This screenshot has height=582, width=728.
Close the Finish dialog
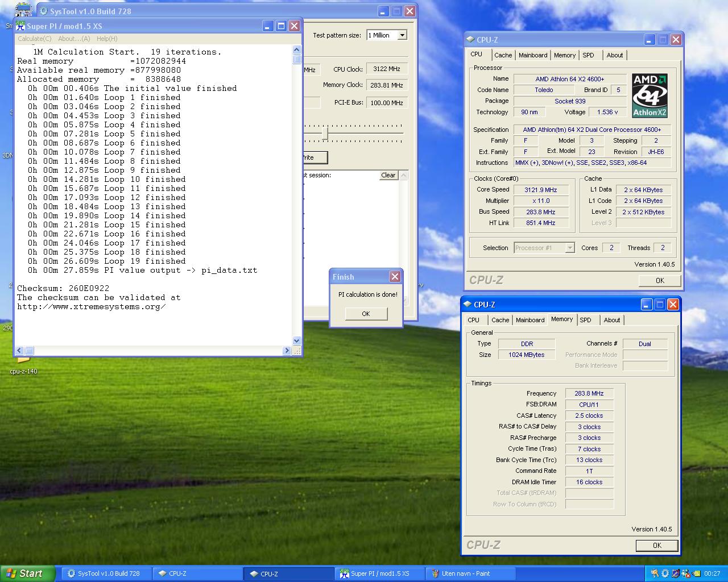tap(395, 276)
